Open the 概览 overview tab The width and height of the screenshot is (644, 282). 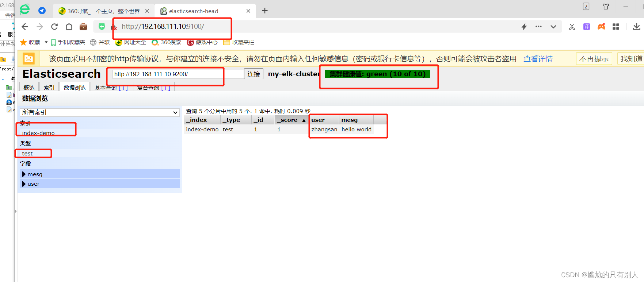29,88
